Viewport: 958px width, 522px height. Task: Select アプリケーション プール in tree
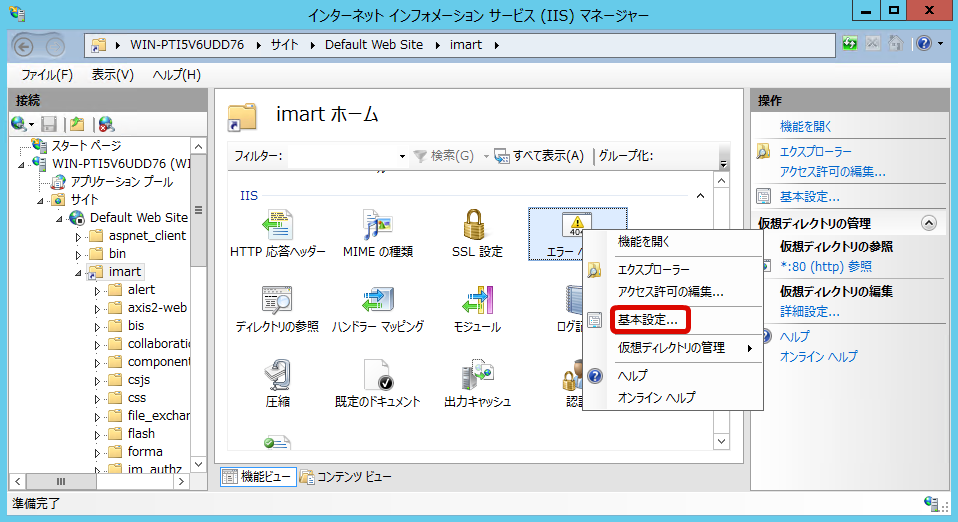tap(122, 182)
